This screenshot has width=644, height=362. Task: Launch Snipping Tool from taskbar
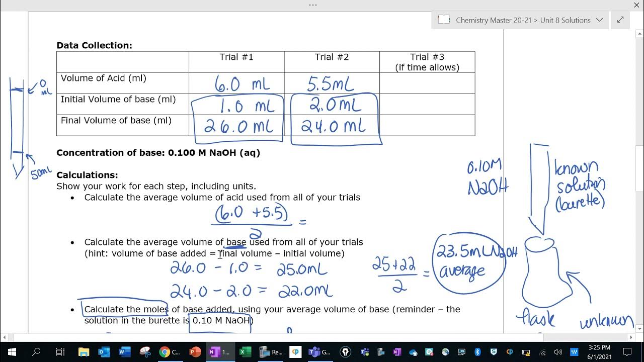(145, 352)
